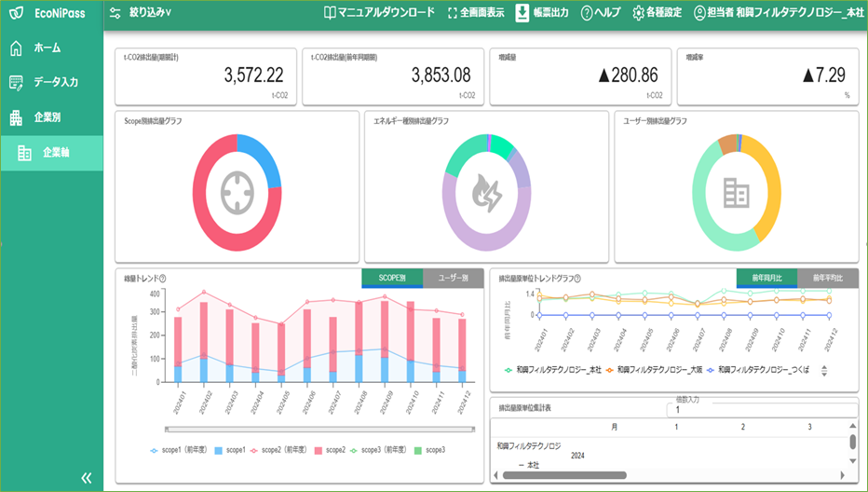Click 全画面表示 button label
This screenshot has height=492, width=868.
tap(482, 12)
